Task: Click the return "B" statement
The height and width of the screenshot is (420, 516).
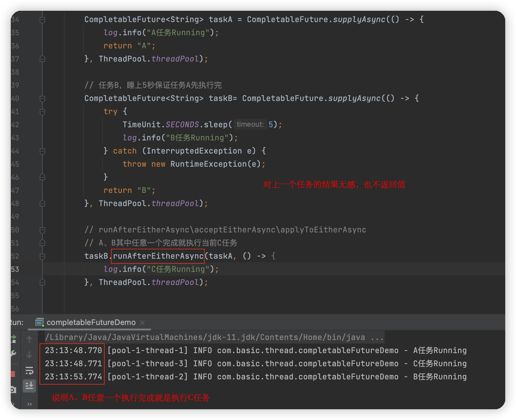Action: click(129, 190)
